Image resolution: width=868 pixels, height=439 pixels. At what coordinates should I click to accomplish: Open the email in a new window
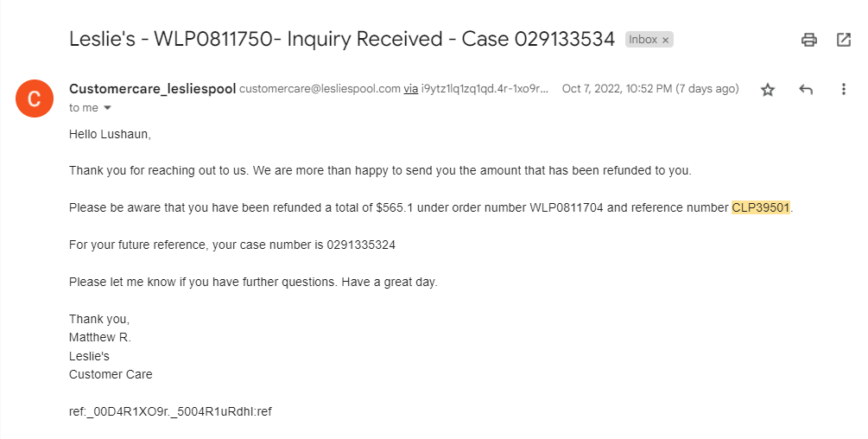pyautogui.click(x=843, y=40)
